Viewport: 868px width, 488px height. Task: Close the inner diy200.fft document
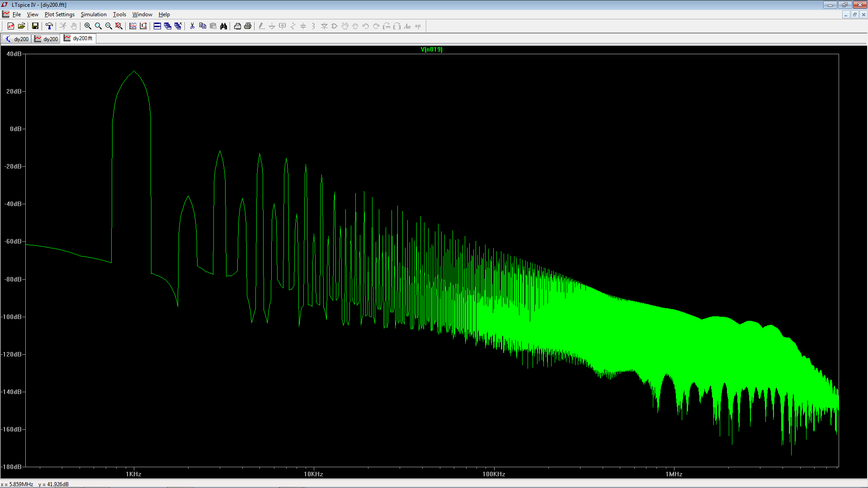pos(863,14)
